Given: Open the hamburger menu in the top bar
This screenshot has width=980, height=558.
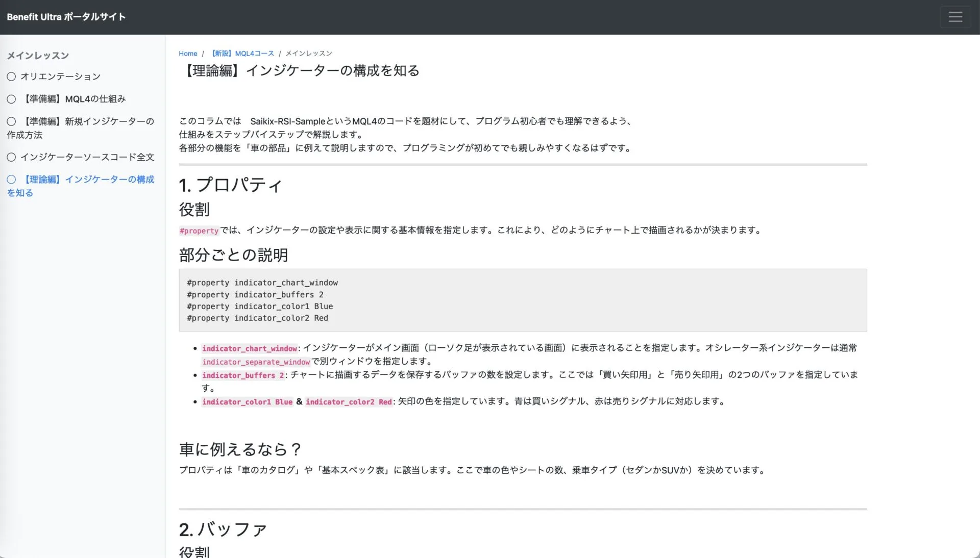Looking at the screenshot, I should pyautogui.click(x=955, y=17).
